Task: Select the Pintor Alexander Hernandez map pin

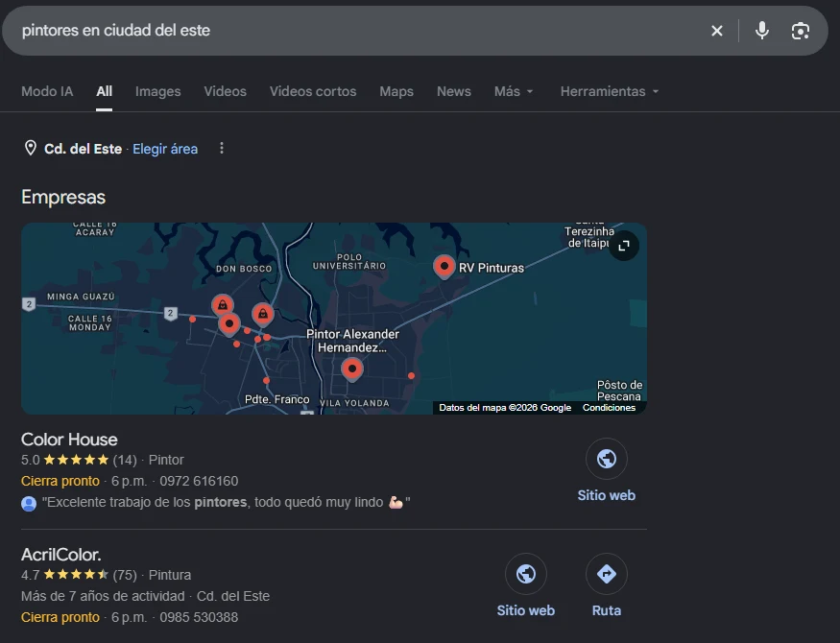Action: pyautogui.click(x=352, y=369)
